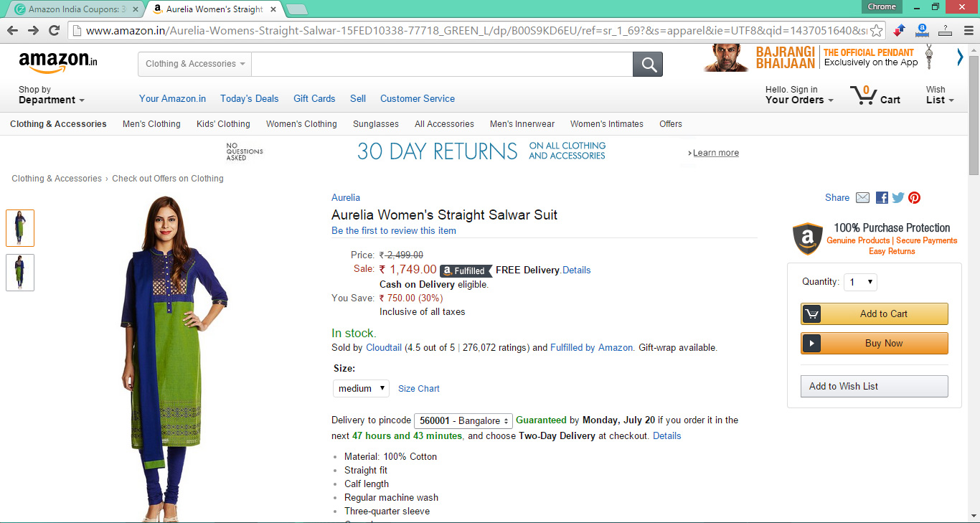Viewport: 980px width, 523px height.
Task: Click the Buy Now button
Action: tap(874, 343)
